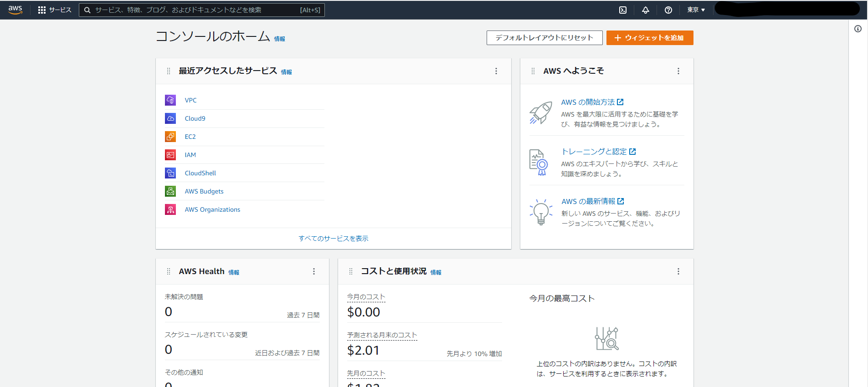Grab drag handle of AWS へようこそ widget

[533, 71]
